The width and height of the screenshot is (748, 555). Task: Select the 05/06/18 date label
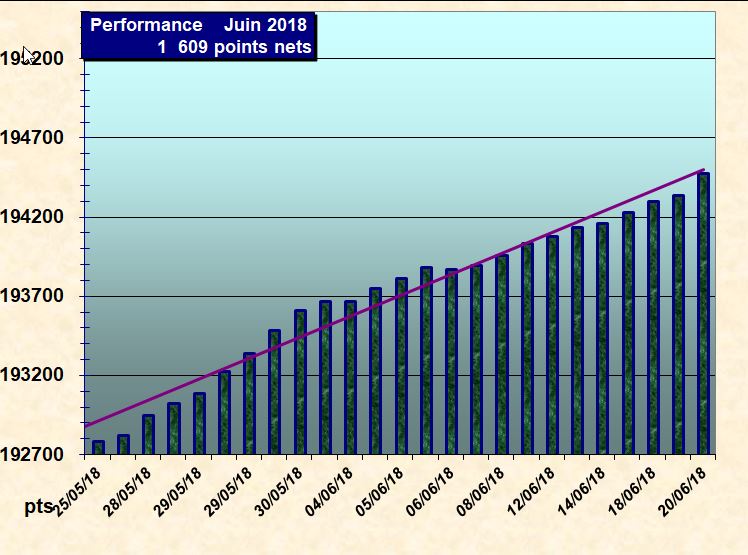[380, 489]
